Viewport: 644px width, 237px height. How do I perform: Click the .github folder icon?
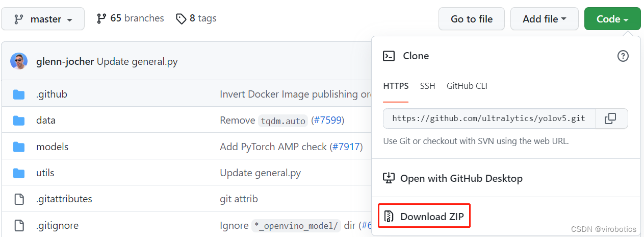pos(19,94)
